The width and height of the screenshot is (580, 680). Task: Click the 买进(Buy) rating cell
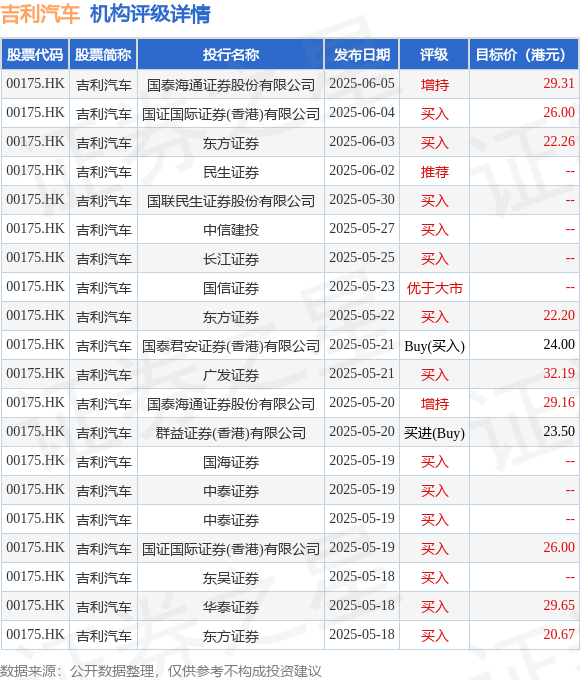pos(434,432)
